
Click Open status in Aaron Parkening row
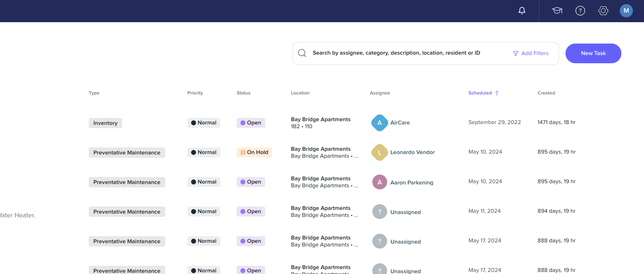(251, 182)
